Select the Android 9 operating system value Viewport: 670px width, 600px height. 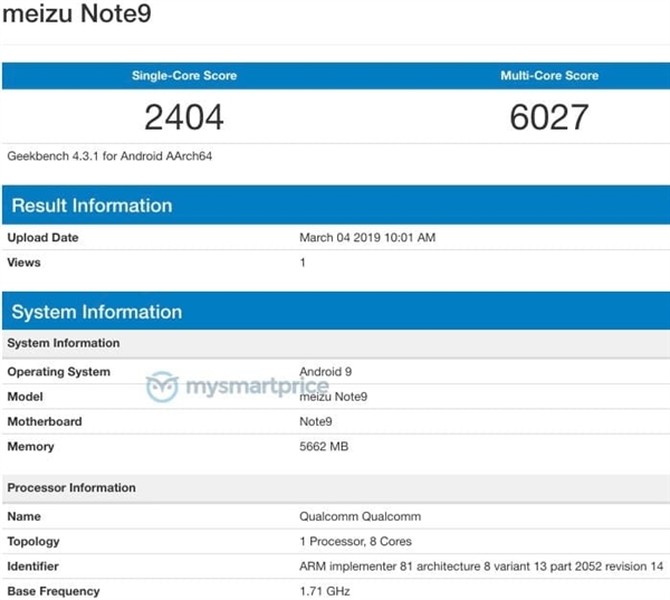click(327, 370)
